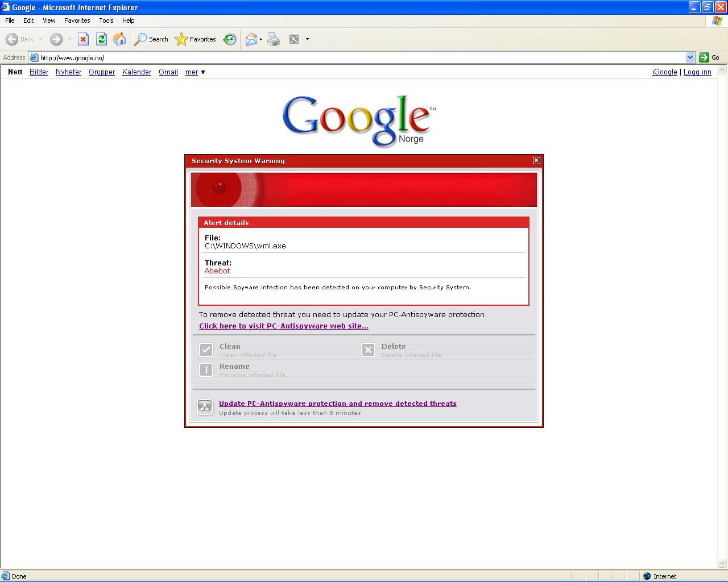
Task: Click the Delete X icon in warning
Action: coord(368,350)
